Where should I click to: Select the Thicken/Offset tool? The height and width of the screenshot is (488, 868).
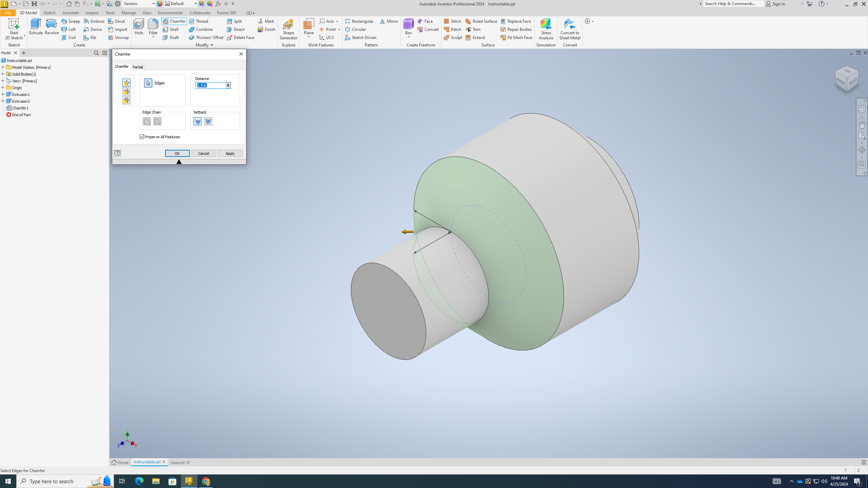(206, 37)
